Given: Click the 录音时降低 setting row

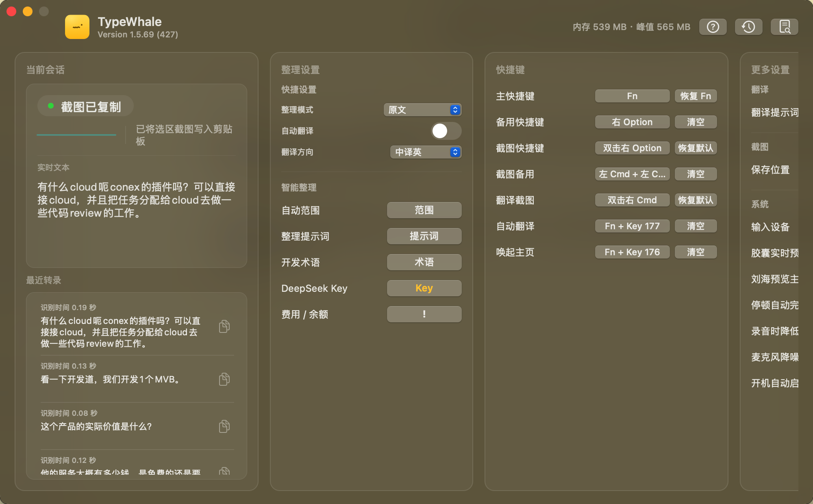Looking at the screenshot, I should [x=775, y=331].
